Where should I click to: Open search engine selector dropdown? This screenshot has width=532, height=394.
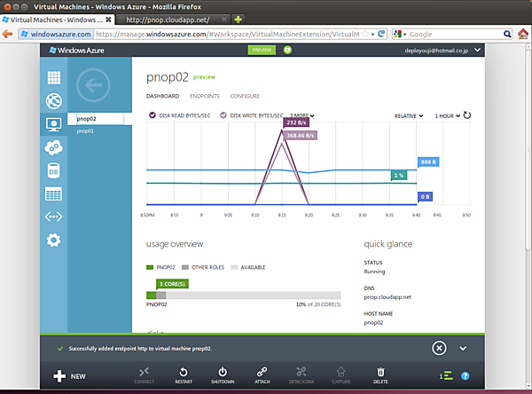tap(400, 34)
